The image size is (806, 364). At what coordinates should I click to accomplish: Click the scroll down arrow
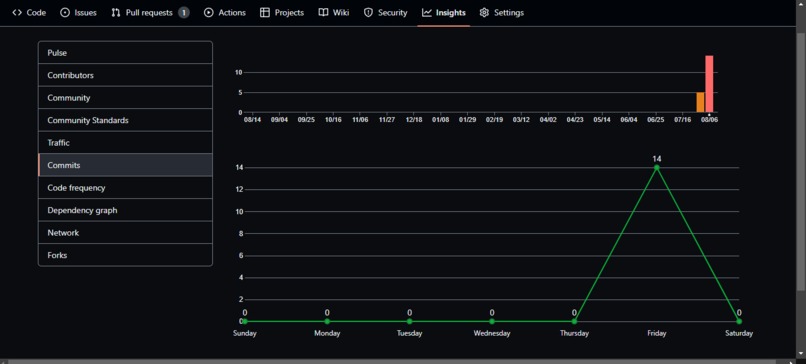click(801, 354)
